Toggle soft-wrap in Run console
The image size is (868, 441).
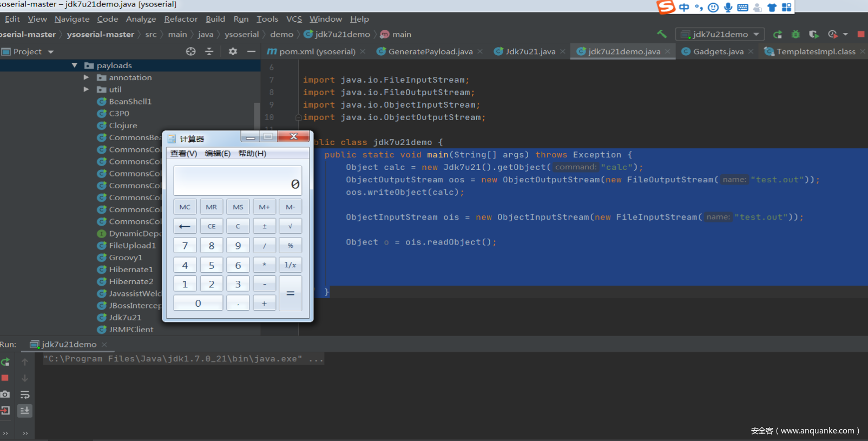coord(25,394)
